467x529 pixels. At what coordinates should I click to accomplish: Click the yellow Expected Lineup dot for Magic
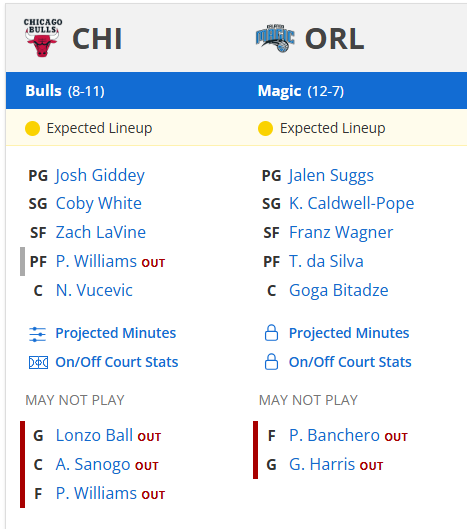coord(265,129)
